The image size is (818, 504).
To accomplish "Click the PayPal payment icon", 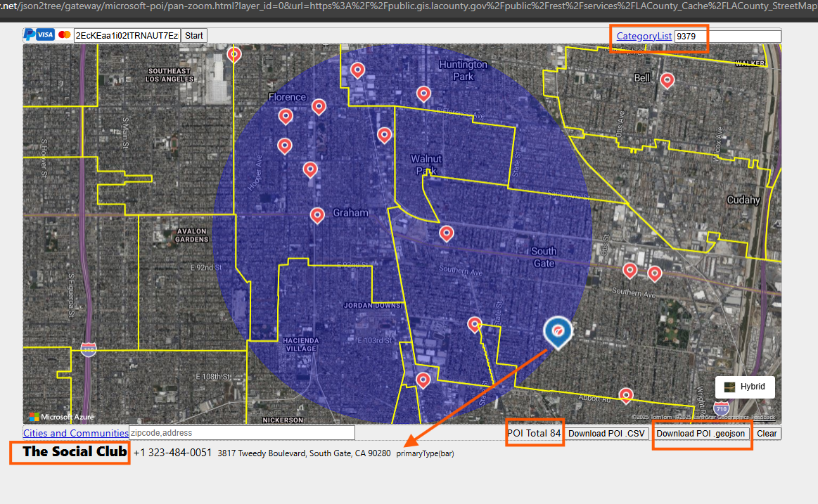I will [30, 35].
